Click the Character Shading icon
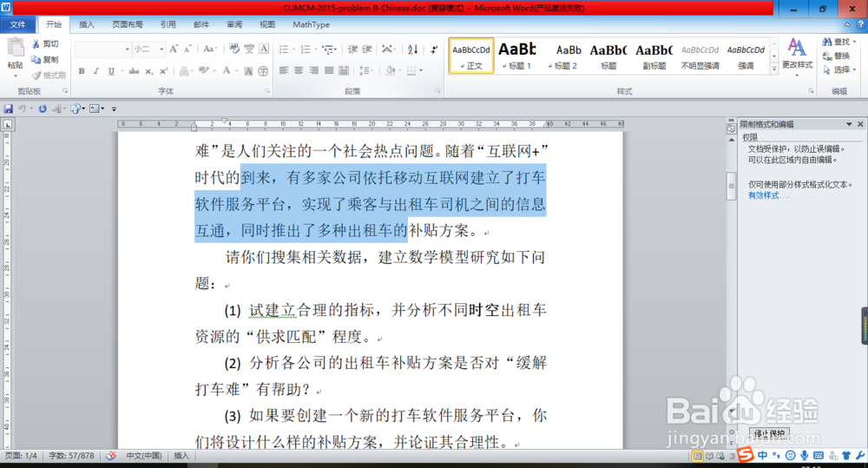This screenshot has width=868, height=468. 248,71
